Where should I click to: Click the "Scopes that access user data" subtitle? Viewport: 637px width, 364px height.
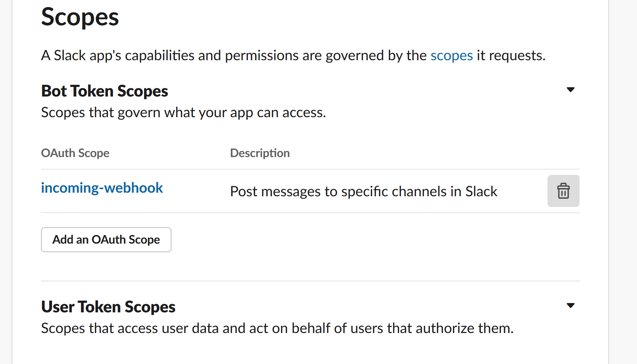click(x=277, y=328)
